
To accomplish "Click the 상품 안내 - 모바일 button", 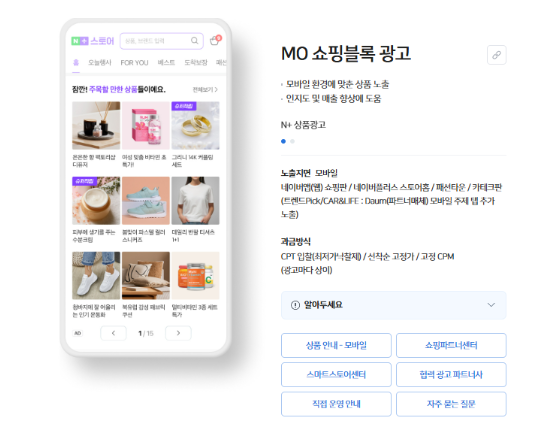I will (336, 345).
